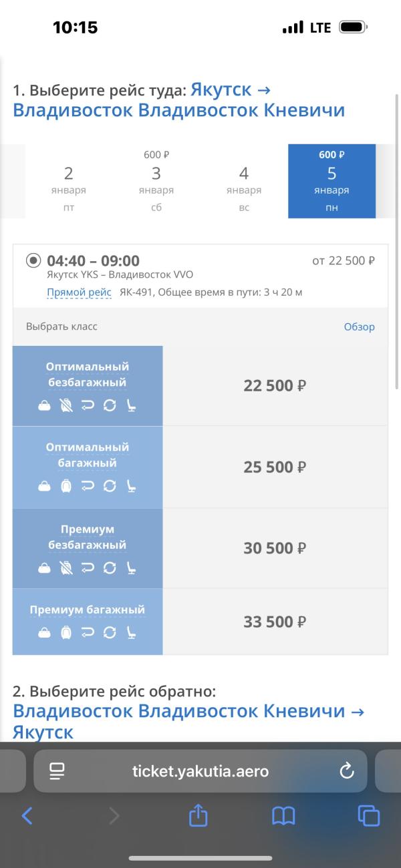Choose Оптимальный безбагажный fare for 22 500 ₽
The width and height of the screenshot is (401, 868).
[275, 386]
